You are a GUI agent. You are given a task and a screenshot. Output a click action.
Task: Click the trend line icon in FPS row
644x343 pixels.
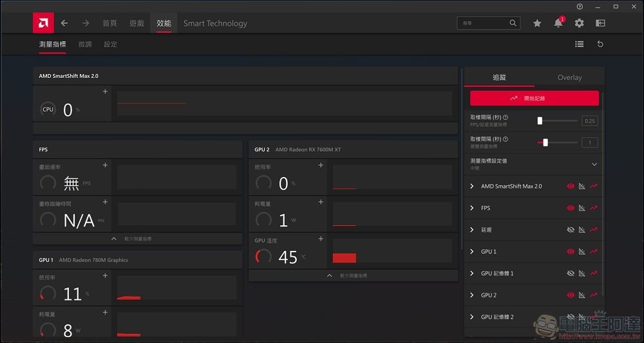(x=594, y=208)
